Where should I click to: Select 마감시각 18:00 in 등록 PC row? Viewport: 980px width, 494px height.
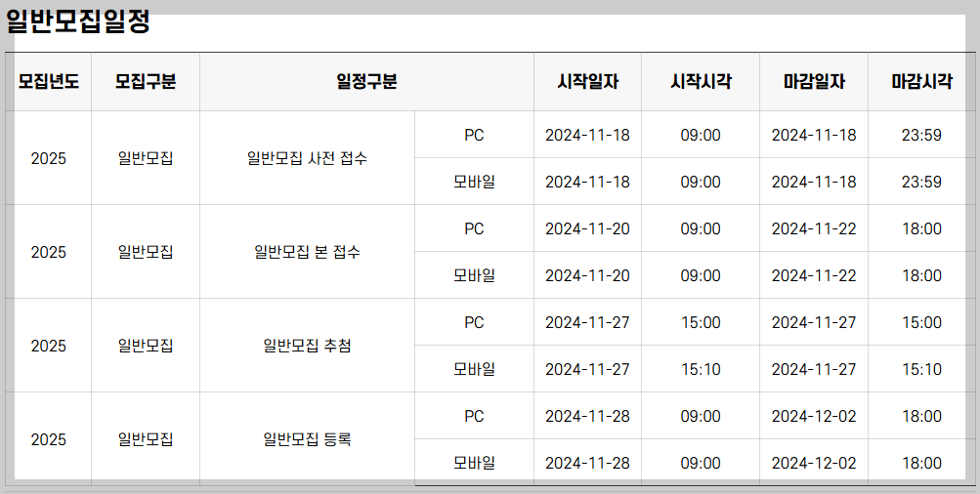[922, 416]
